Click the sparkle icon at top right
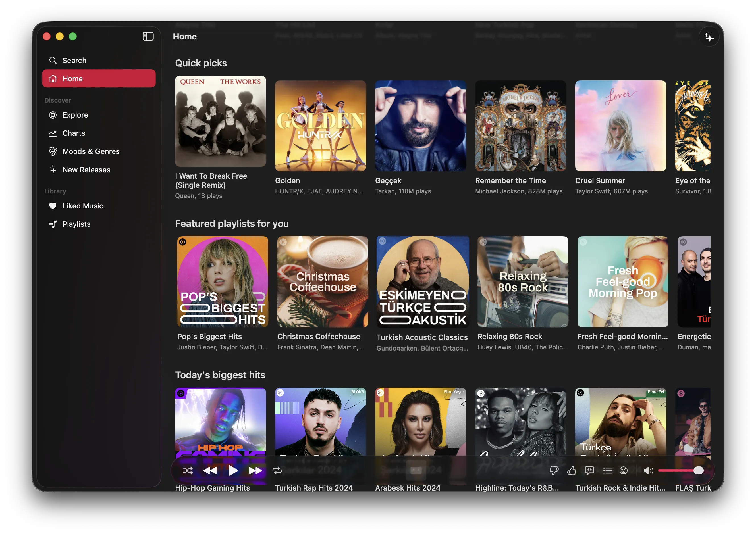Image resolution: width=756 pixels, height=534 pixels. [709, 37]
